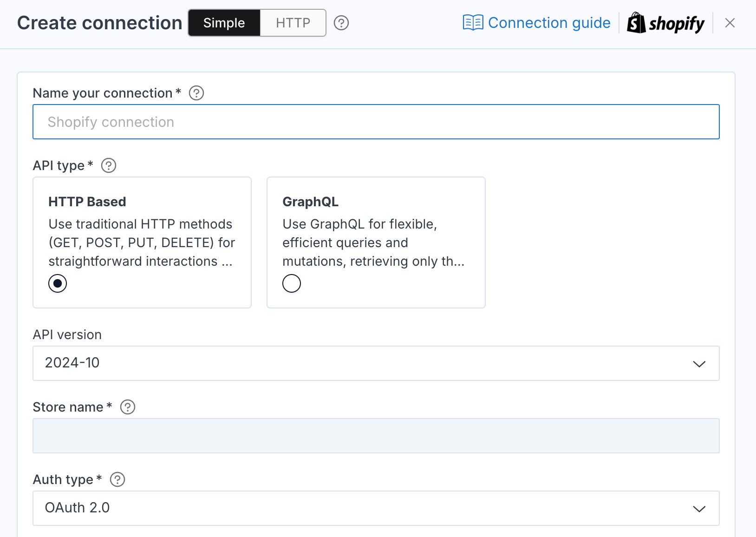The image size is (756, 537).
Task: Click the HTTP Based description text
Action: (142, 242)
